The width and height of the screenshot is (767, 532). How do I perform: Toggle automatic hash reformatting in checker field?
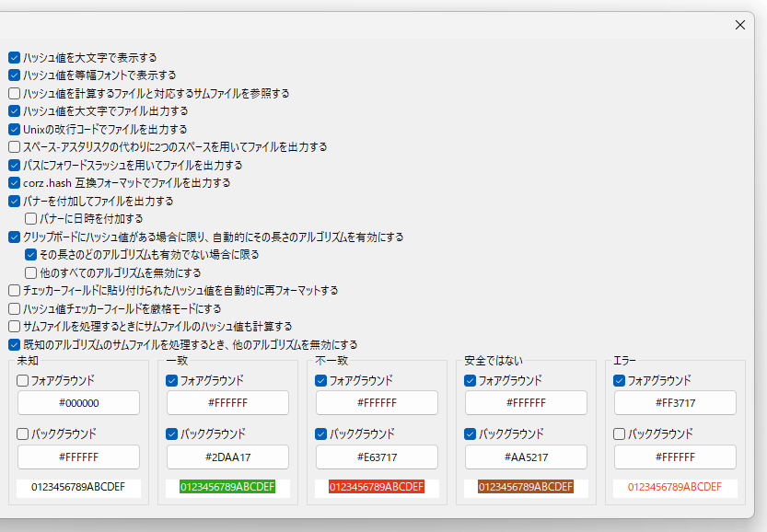(14, 290)
